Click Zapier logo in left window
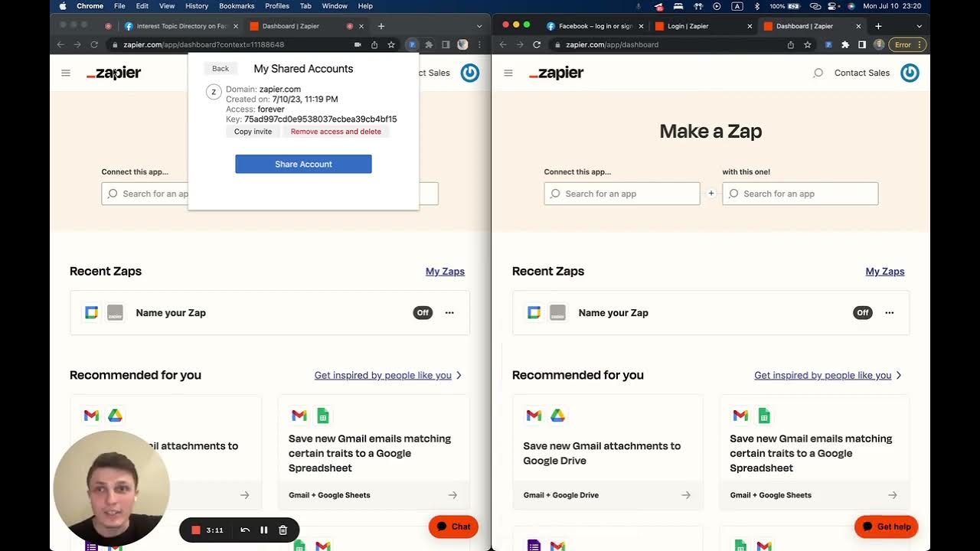 pos(113,73)
